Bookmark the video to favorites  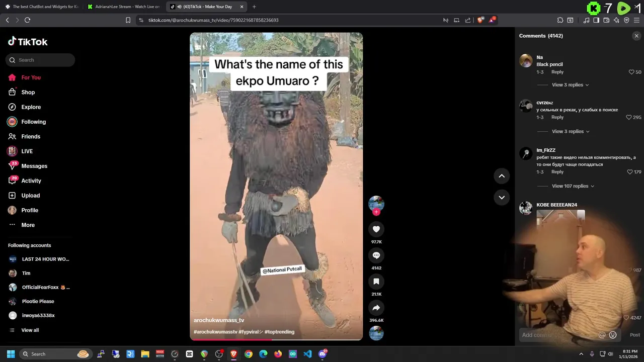(x=376, y=282)
